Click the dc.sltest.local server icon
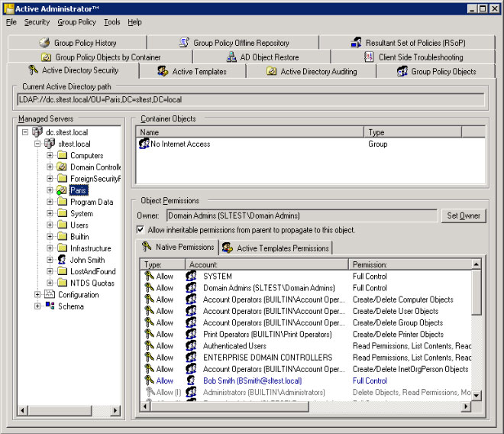 tap(37, 131)
